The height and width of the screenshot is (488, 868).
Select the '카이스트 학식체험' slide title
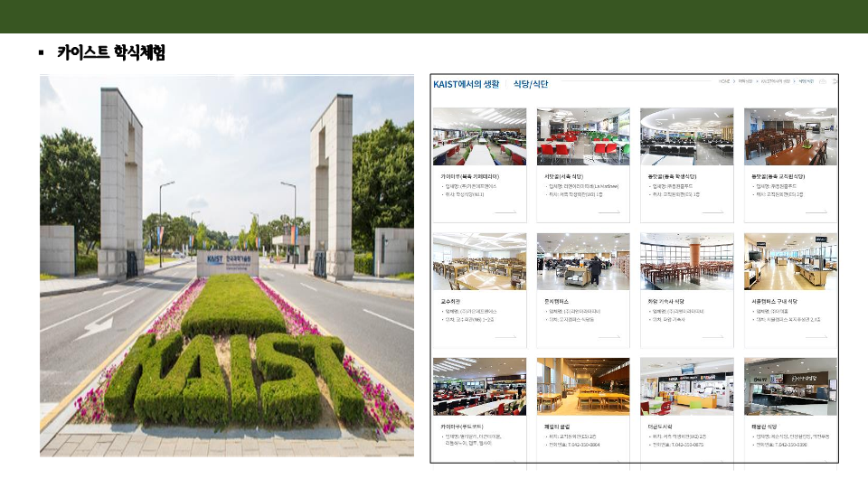(111, 52)
